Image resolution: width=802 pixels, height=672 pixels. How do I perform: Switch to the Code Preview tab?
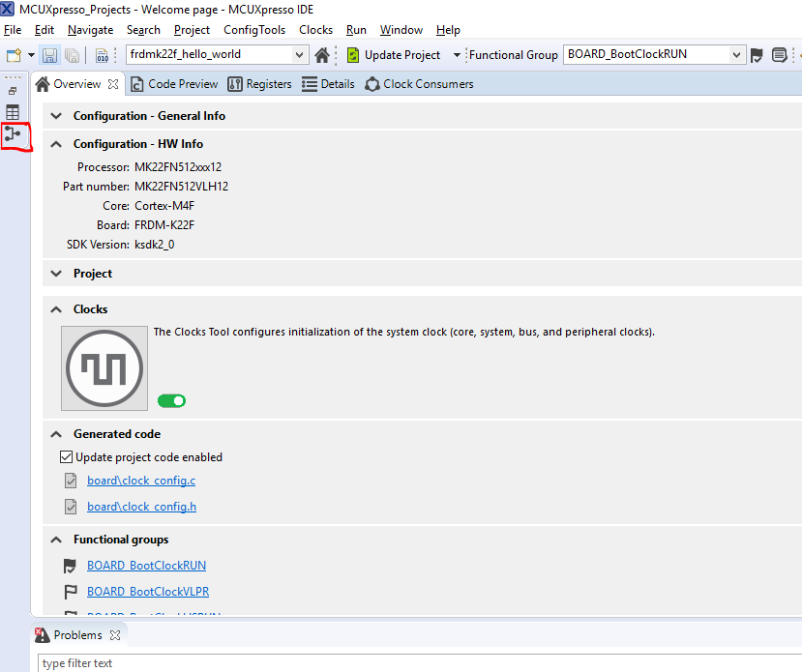(x=174, y=84)
